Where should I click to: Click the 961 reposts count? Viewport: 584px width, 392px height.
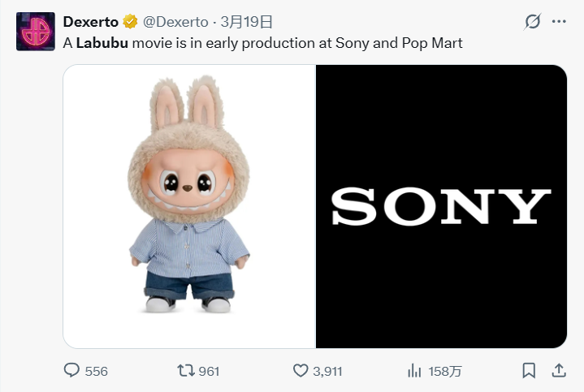209,371
